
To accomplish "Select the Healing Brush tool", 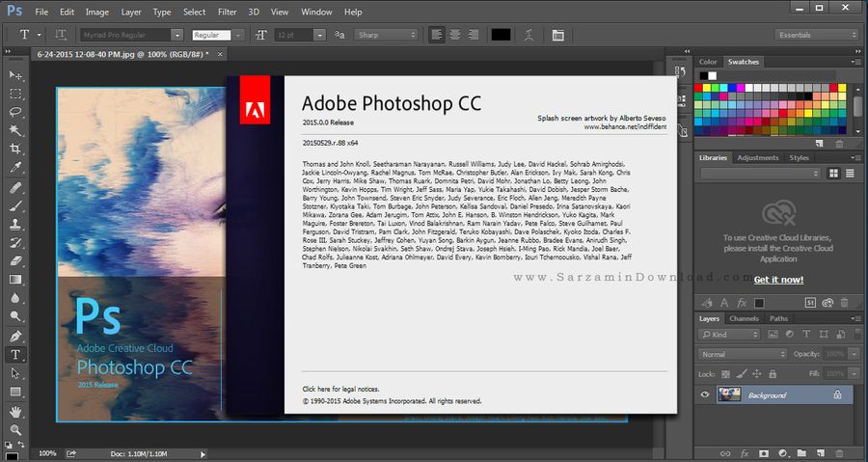I will click(15, 187).
